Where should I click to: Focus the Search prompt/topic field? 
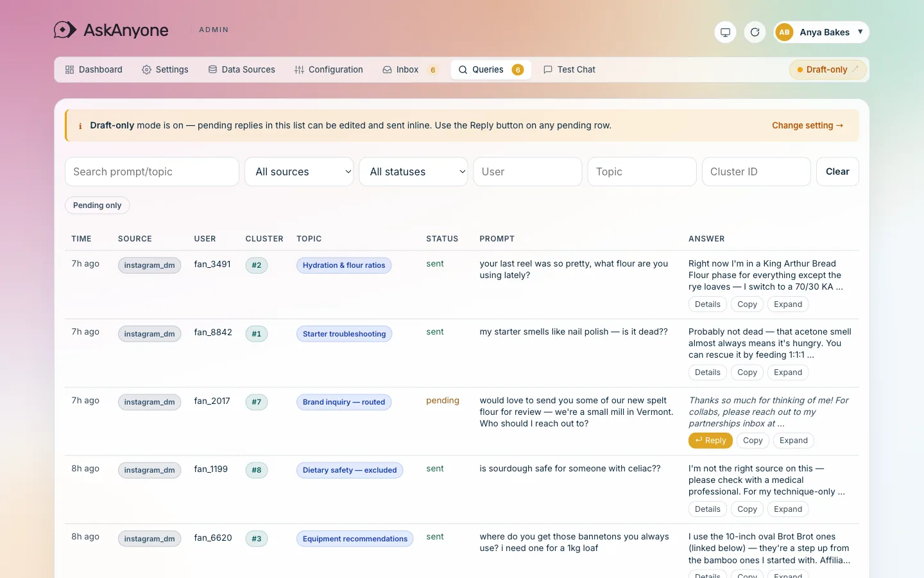pos(152,171)
